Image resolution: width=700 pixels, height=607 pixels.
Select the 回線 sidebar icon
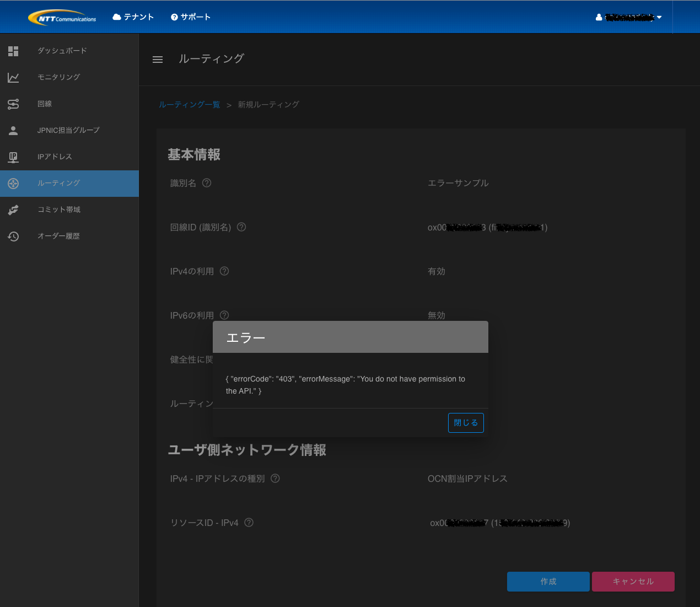tap(13, 104)
